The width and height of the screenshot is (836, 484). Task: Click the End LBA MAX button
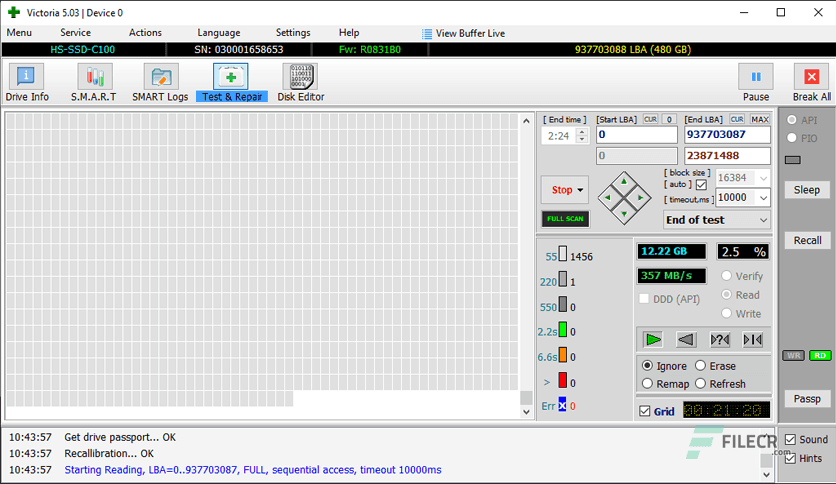760,119
